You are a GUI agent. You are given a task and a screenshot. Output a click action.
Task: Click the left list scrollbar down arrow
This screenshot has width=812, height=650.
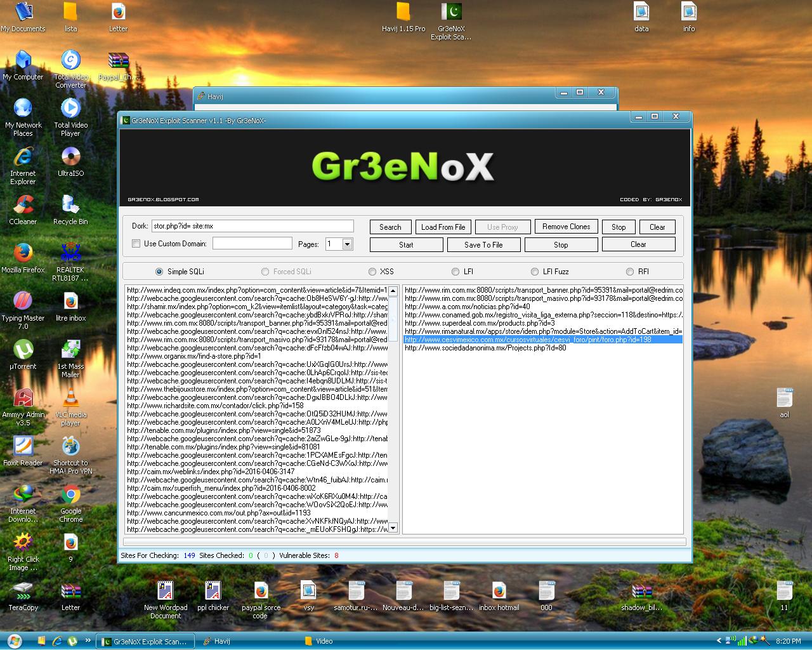coord(393,528)
